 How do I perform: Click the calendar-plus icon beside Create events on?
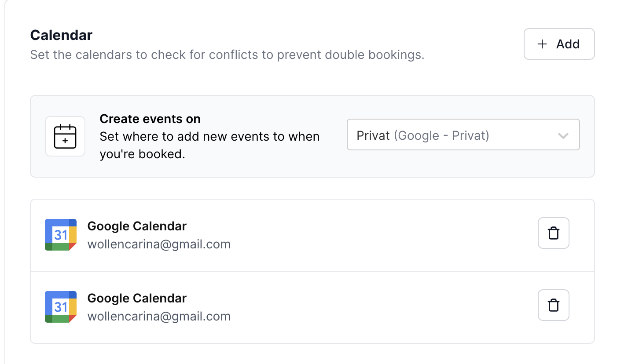[65, 136]
